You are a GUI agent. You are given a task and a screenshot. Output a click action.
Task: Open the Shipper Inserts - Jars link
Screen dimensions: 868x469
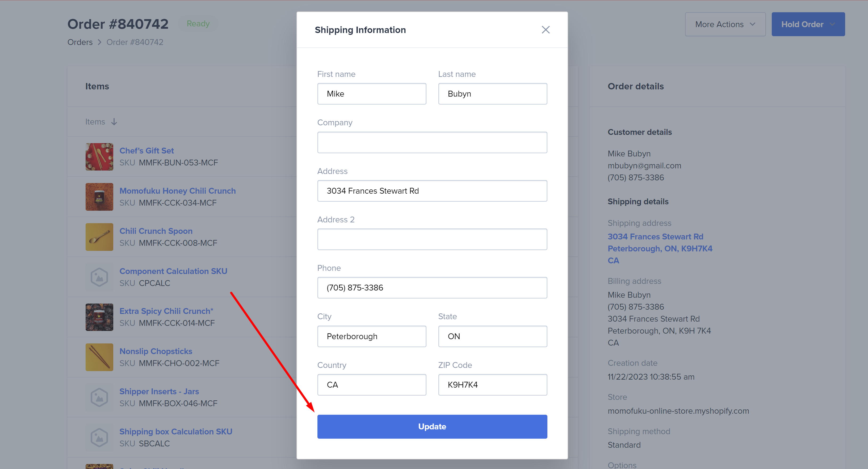point(159,391)
